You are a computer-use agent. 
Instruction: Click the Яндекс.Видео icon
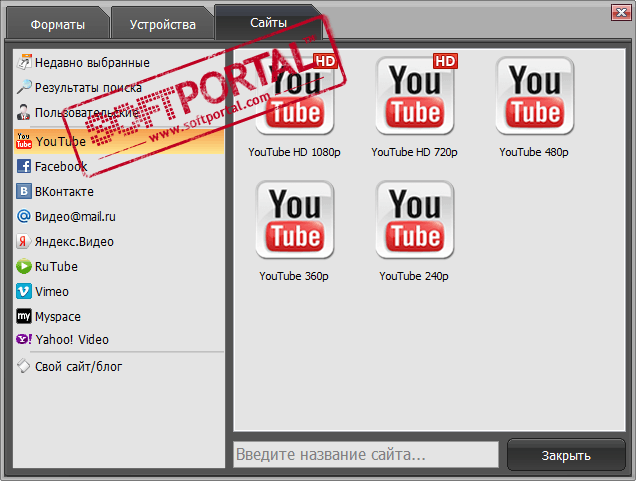click(x=24, y=241)
